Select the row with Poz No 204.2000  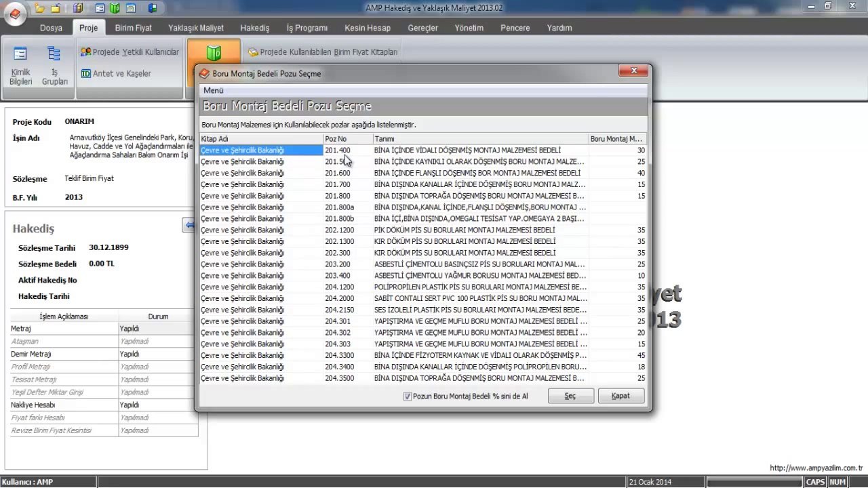coord(423,298)
